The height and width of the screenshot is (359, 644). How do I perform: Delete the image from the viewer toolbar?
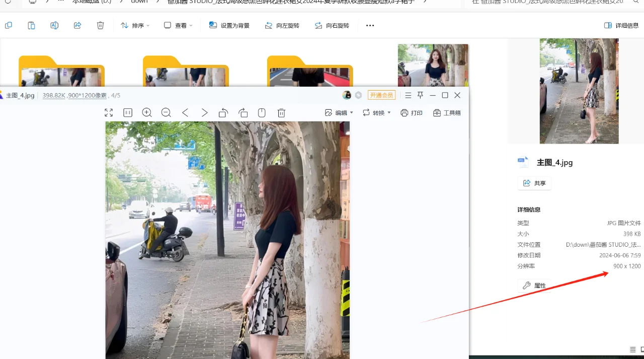pyautogui.click(x=281, y=112)
